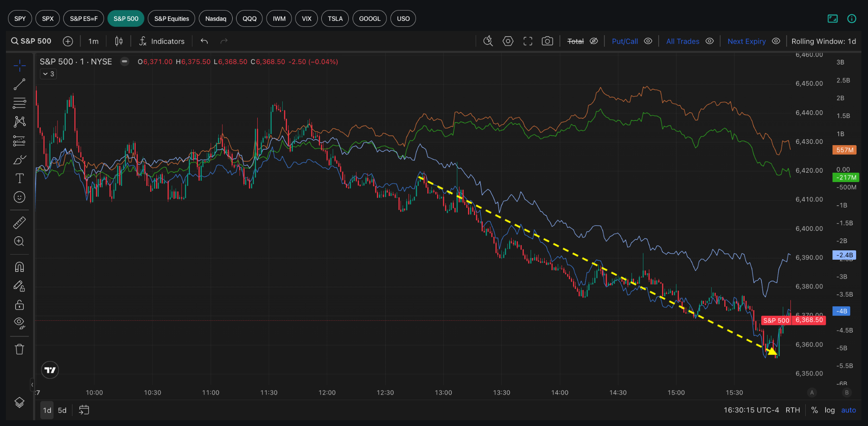Redo the chart action
This screenshot has width=868, height=426.
[x=224, y=41]
